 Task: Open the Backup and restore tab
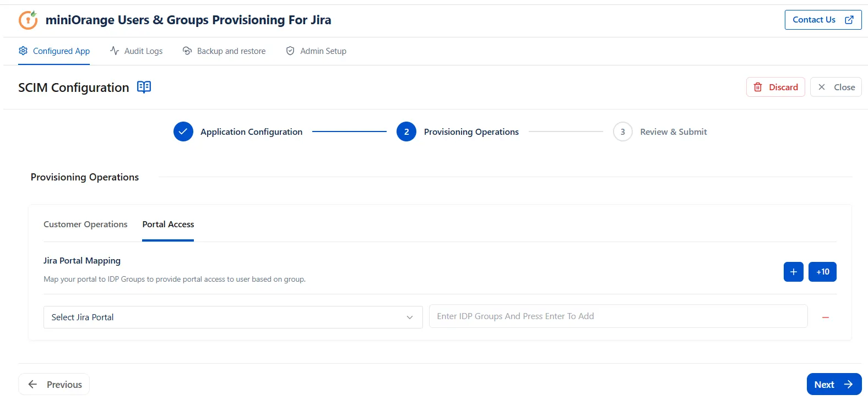(224, 51)
